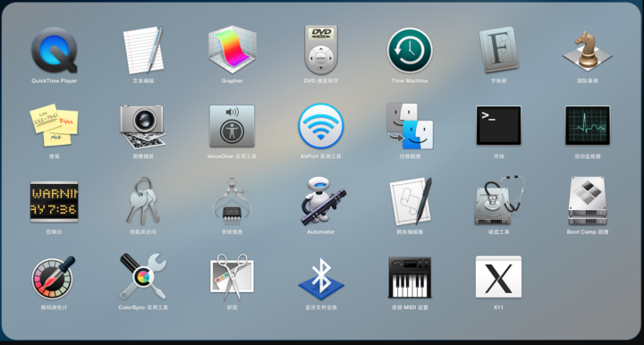
Task: Open Migration Assistant two-Finder-faces icon
Action: click(410, 126)
